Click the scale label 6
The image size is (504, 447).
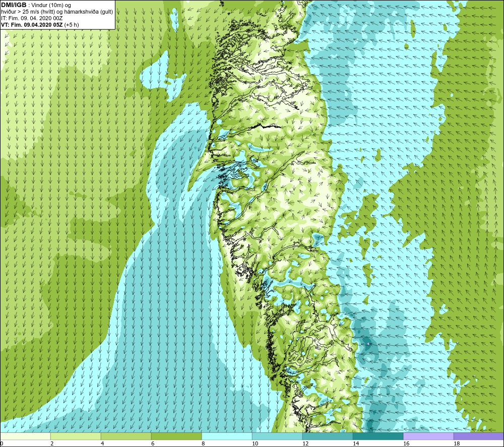tap(153, 444)
